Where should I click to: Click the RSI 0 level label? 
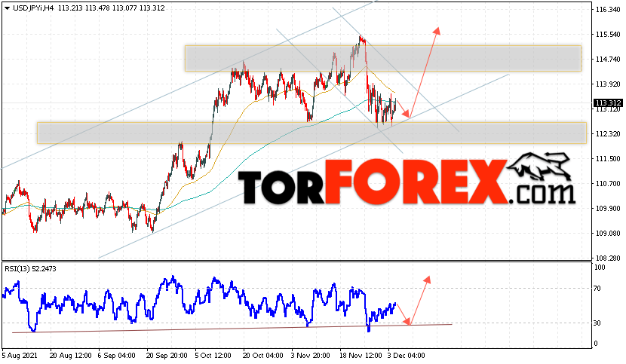[x=596, y=344]
